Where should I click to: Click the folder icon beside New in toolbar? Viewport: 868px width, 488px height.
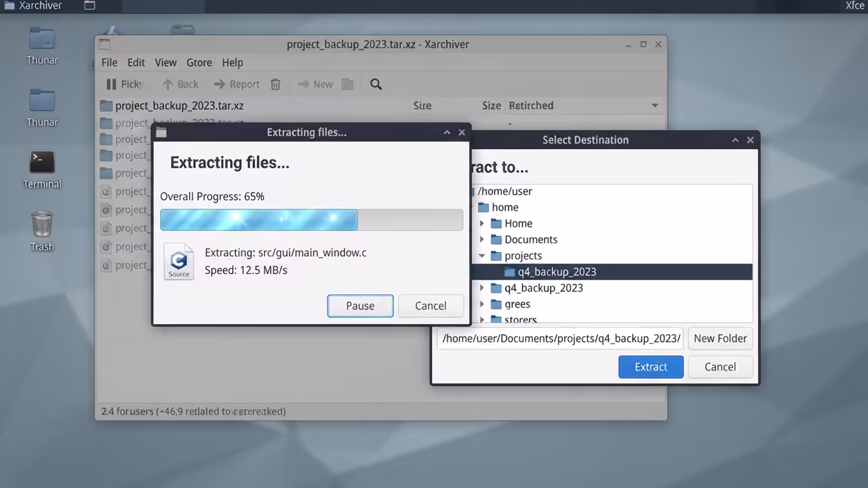click(347, 84)
